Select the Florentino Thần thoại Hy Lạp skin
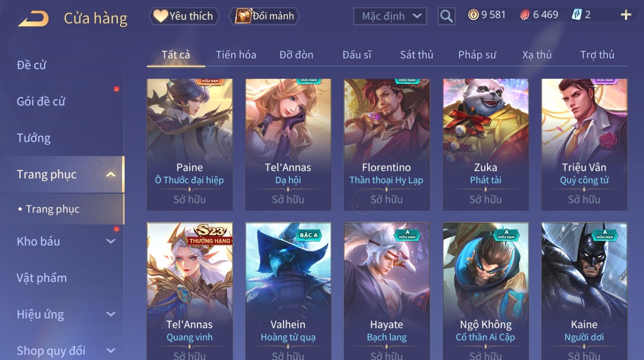The image size is (644, 360). tap(387, 144)
